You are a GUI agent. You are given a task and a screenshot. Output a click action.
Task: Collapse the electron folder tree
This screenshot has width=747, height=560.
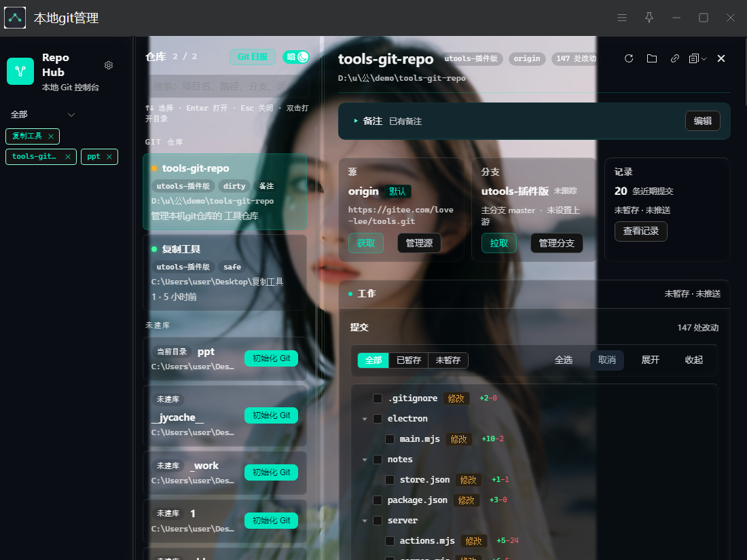click(x=365, y=419)
